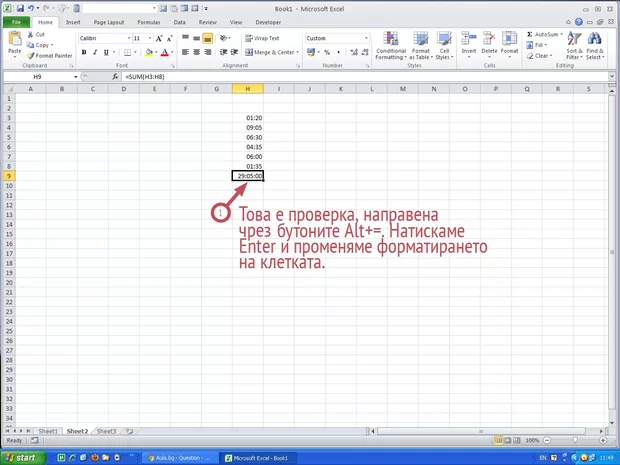This screenshot has width=620, height=465.
Task: Click the Windows start button
Action: (22, 458)
